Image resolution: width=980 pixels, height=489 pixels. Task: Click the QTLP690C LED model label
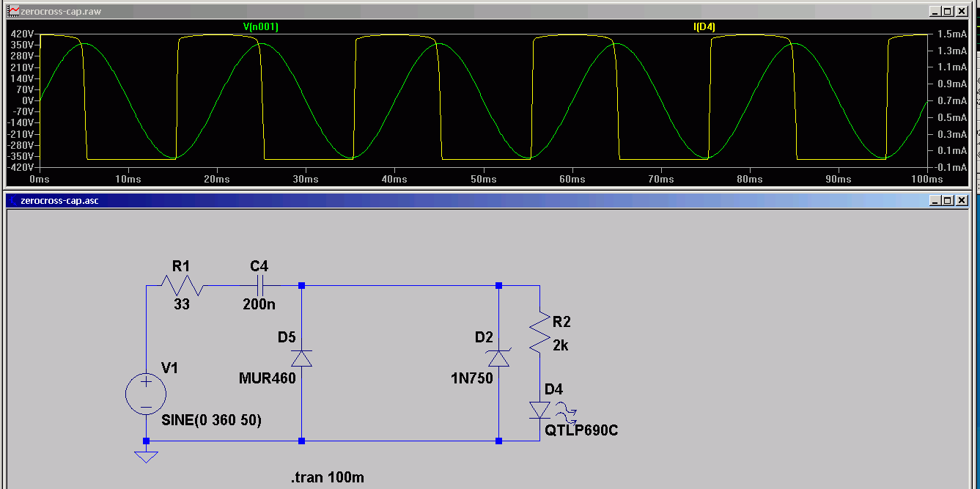[x=581, y=430]
